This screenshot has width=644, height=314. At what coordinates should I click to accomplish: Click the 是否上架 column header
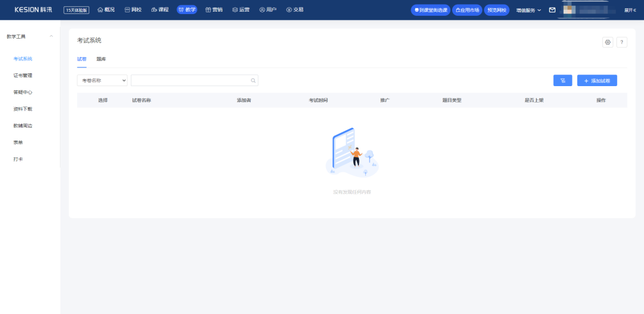534,100
